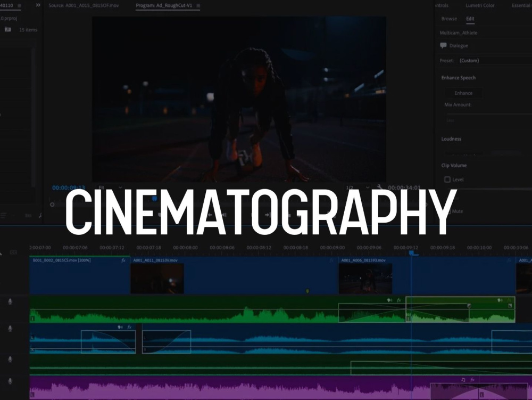532x400 pixels.
Task: Click the fx badge on clip B001_B002_0815CS.mov
Action: [123, 260]
